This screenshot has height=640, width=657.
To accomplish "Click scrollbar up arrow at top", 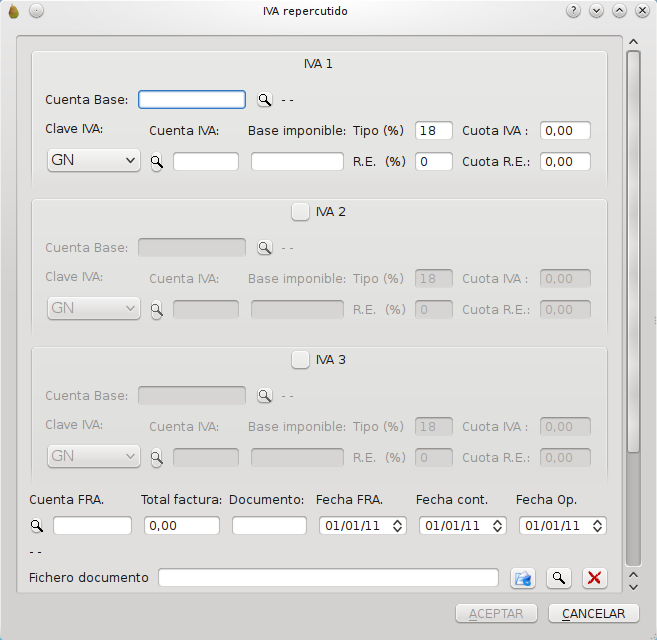I will 634,41.
